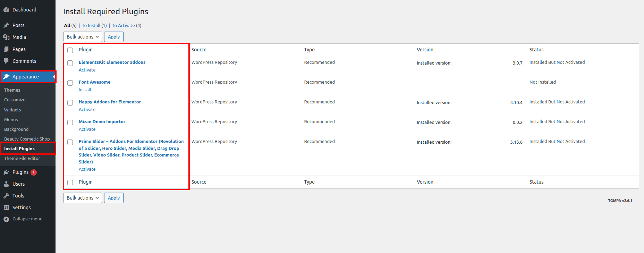
Task: Open Media via its sidebar icon
Action: [x=6, y=37]
